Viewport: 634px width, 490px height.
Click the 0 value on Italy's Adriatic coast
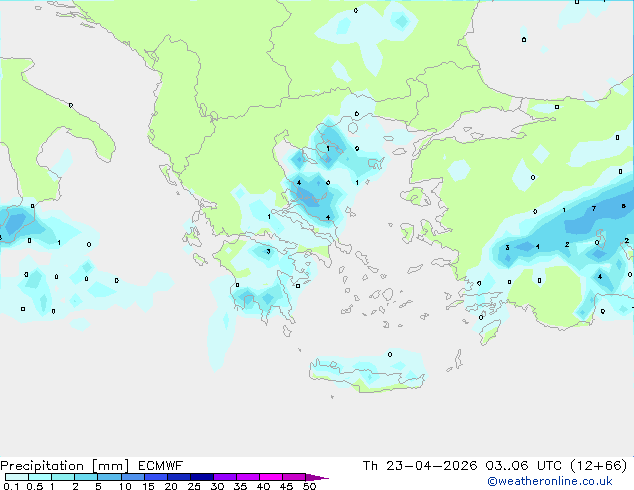[x=71, y=106]
